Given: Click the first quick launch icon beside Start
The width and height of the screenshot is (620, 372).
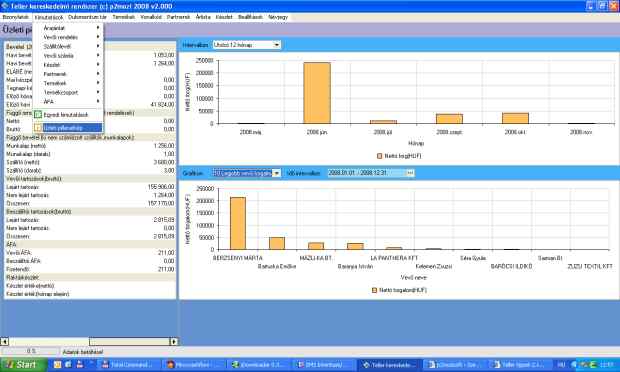Looking at the screenshot, I should (57, 364).
